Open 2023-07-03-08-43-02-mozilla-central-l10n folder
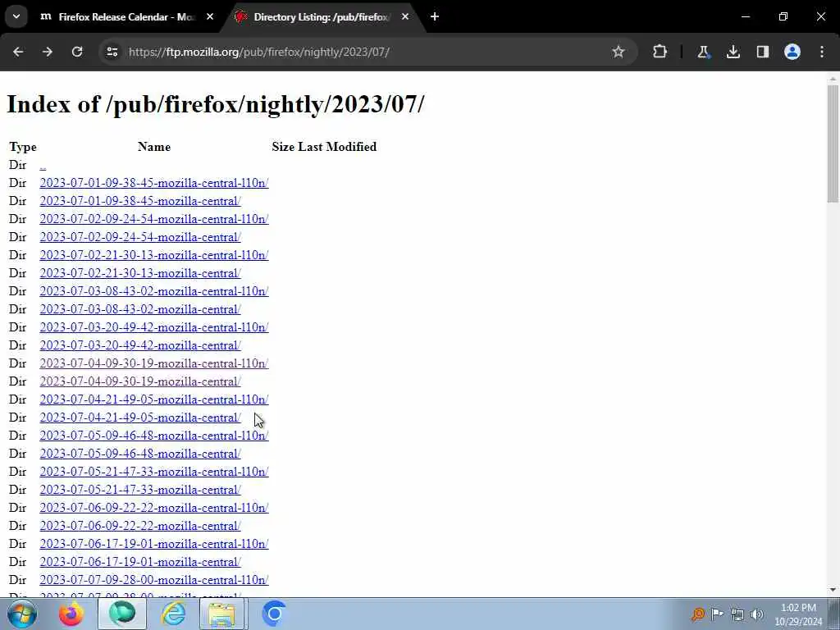This screenshot has width=840, height=630. click(154, 291)
